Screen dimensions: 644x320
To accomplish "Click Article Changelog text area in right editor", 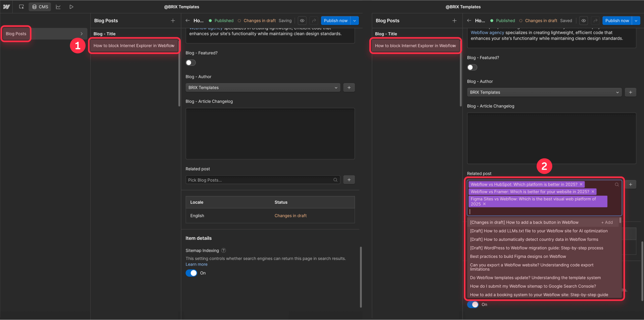I will point(551,138).
